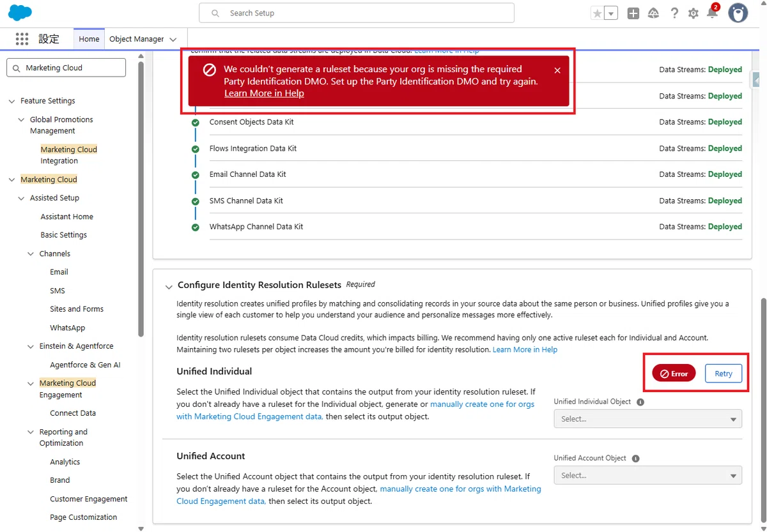
Task: Open WhatsApp in sidebar
Action: pos(67,328)
